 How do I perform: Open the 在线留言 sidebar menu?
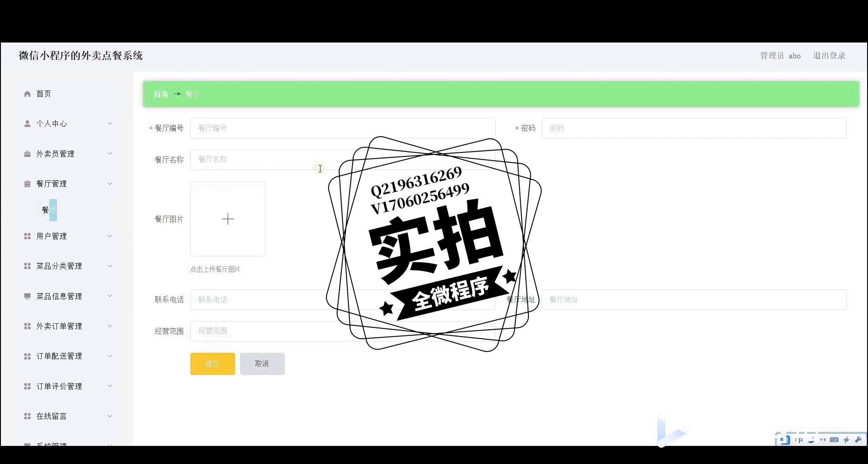pos(68,416)
